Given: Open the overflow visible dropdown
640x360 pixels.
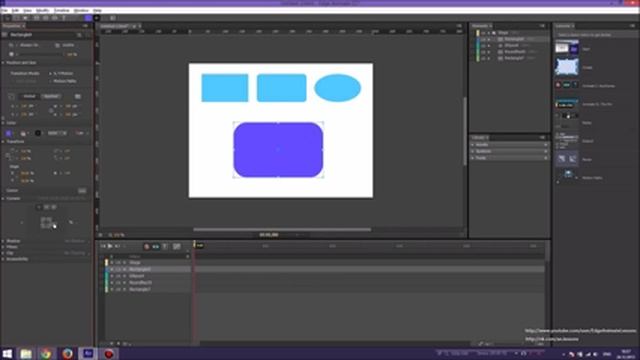Looking at the screenshot, I should tap(67, 45).
